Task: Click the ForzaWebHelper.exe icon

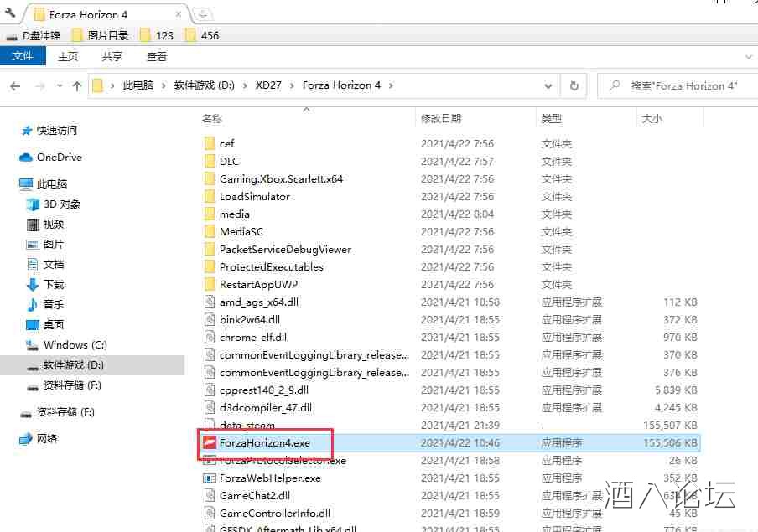Action: click(x=210, y=478)
